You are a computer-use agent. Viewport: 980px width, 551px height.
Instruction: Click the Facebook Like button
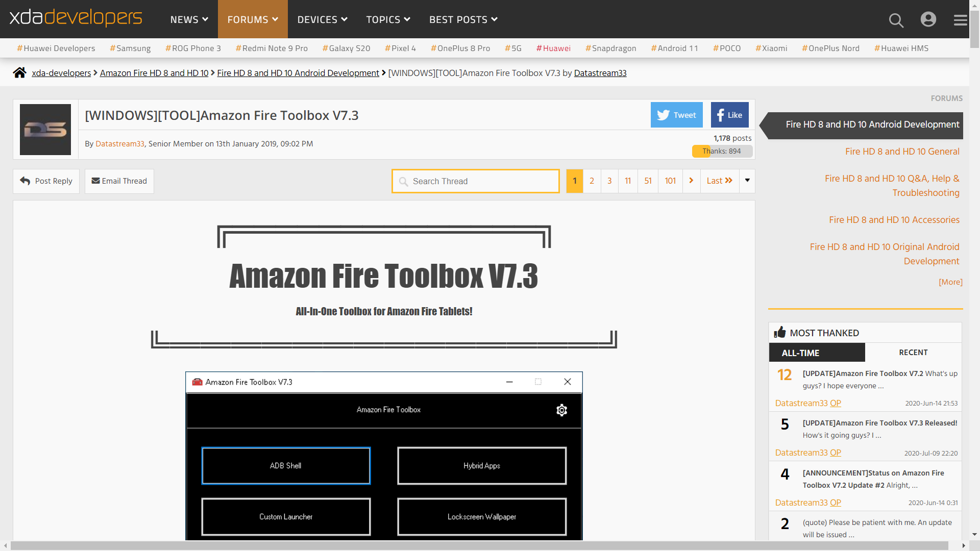(x=729, y=115)
